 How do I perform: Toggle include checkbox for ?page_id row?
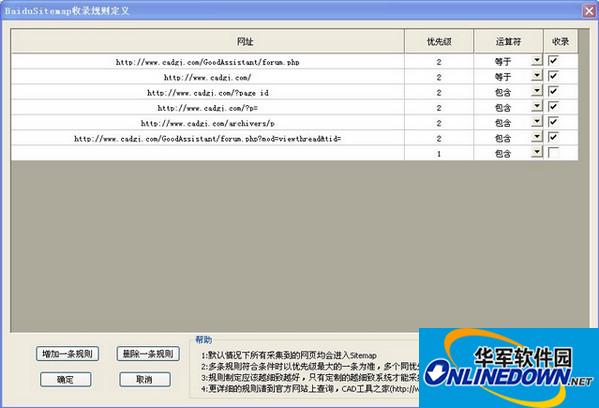pos(553,91)
